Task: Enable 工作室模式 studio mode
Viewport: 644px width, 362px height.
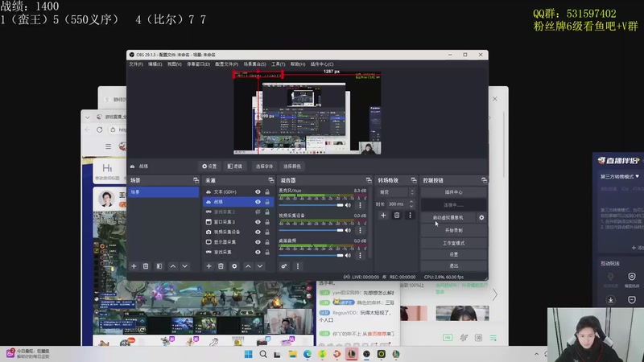Action: click(453, 243)
